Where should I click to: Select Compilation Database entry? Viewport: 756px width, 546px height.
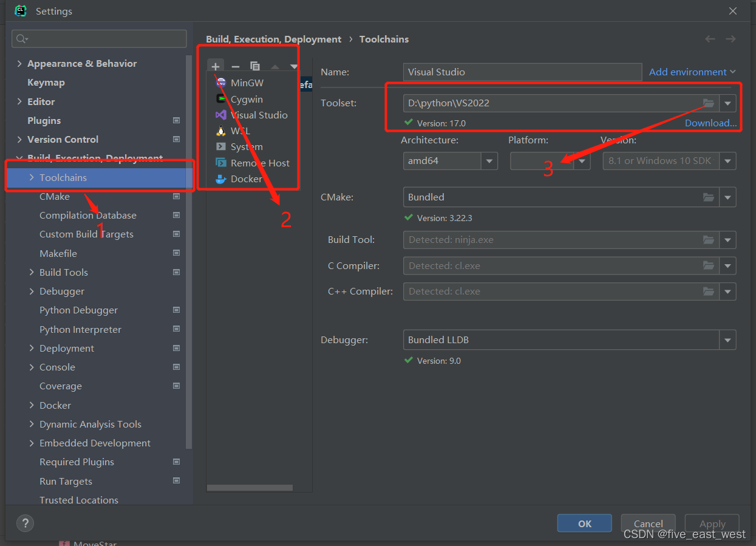coord(88,215)
